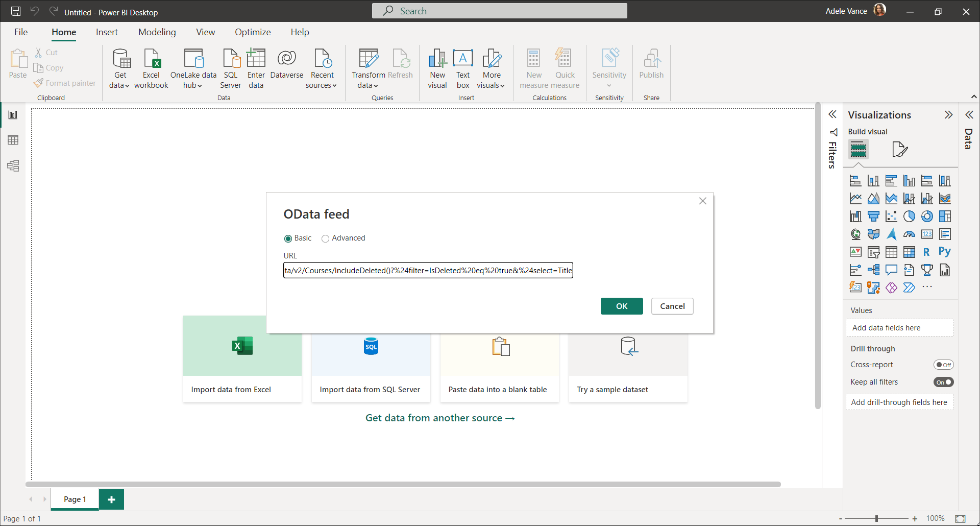
Task: Click the SQL Server data source icon
Action: pos(231,59)
